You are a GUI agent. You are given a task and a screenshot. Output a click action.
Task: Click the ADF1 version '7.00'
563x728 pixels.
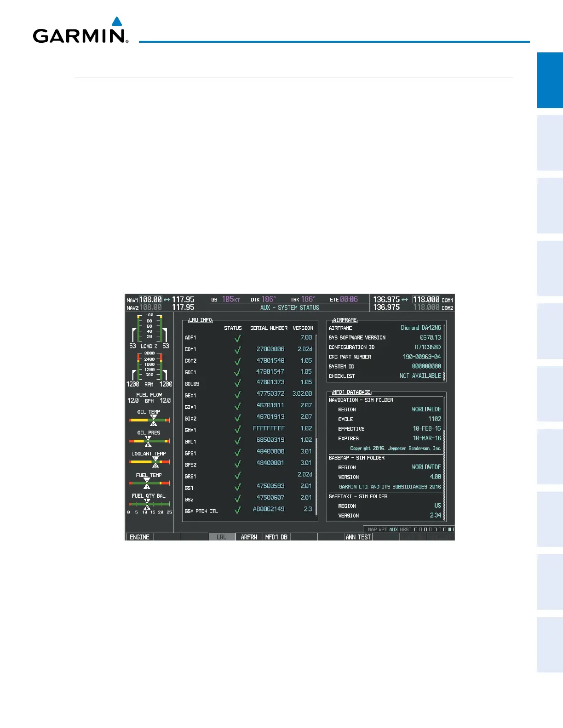[306, 337]
